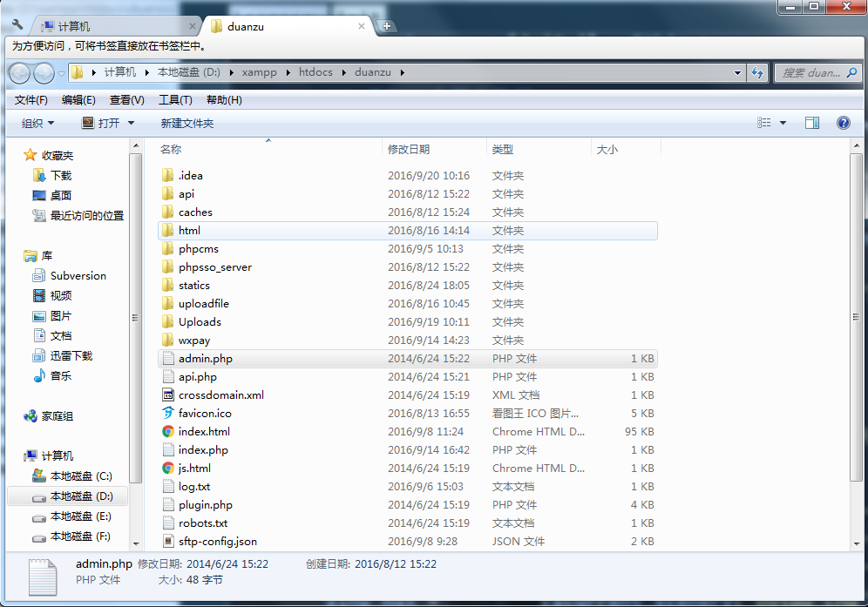Image resolution: width=868 pixels, height=607 pixels.
Task: Open 图片 pictures library in sidebar
Action: tap(52, 316)
